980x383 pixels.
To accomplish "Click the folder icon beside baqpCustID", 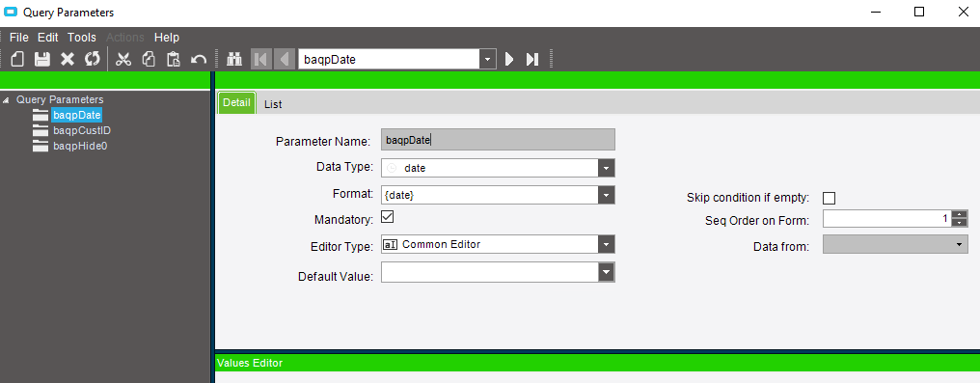I will point(41,130).
